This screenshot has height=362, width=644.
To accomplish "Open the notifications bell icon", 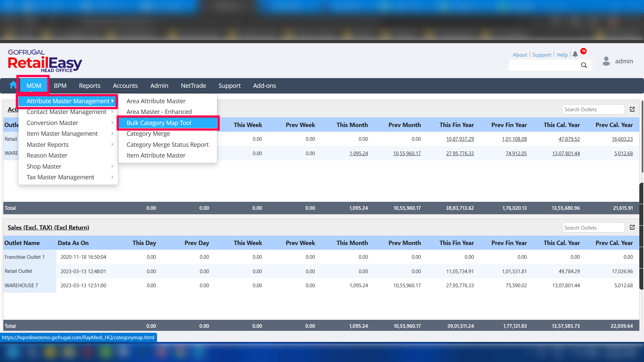I will coord(575,54).
